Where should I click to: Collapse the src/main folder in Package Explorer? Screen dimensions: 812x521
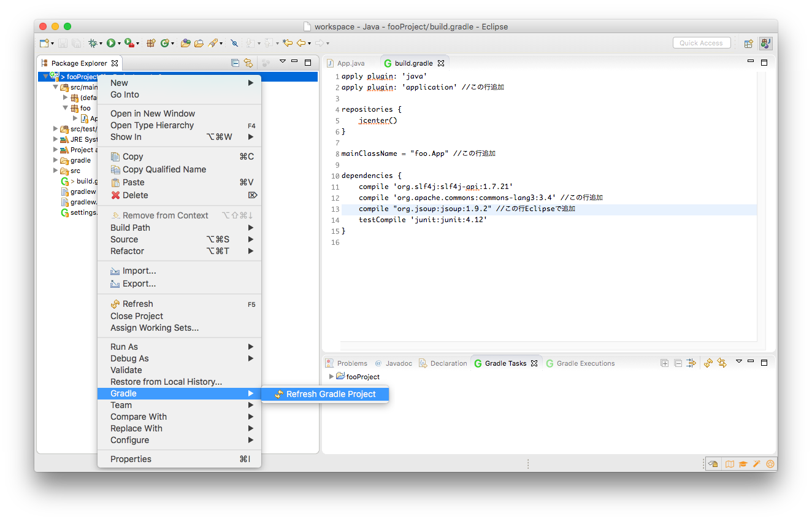(x=56, y=87)
